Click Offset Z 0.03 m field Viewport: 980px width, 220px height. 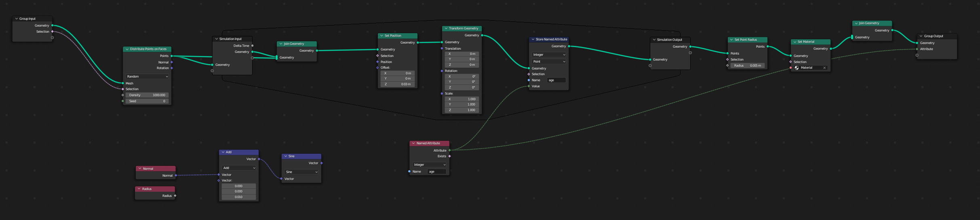[x=398, y=84]
